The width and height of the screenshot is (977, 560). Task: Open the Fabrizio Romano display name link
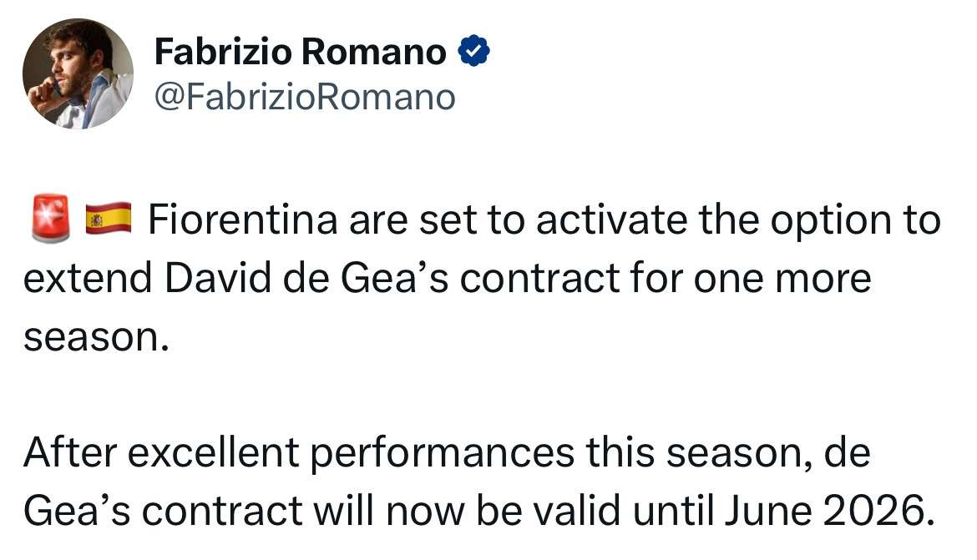tap(301, 51)
